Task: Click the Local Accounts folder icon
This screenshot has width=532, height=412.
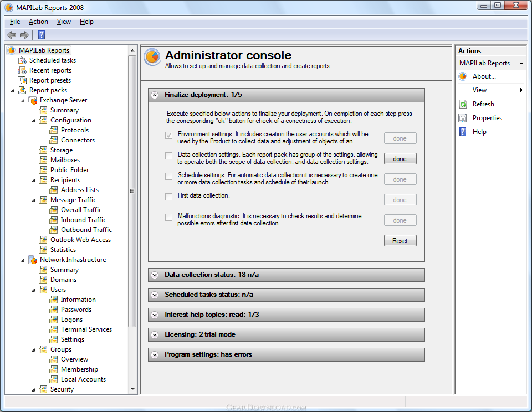Action: (x=54, y=379)
